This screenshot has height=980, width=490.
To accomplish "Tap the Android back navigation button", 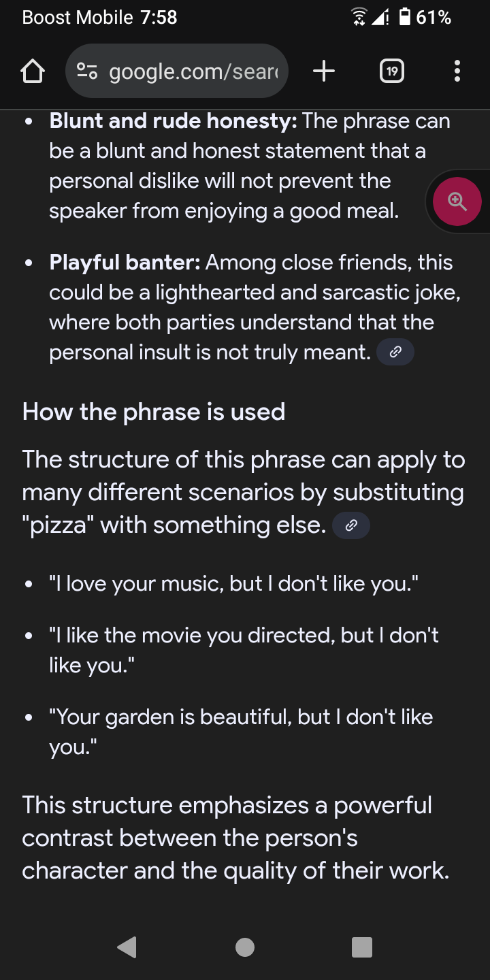I will click(127, 947).
